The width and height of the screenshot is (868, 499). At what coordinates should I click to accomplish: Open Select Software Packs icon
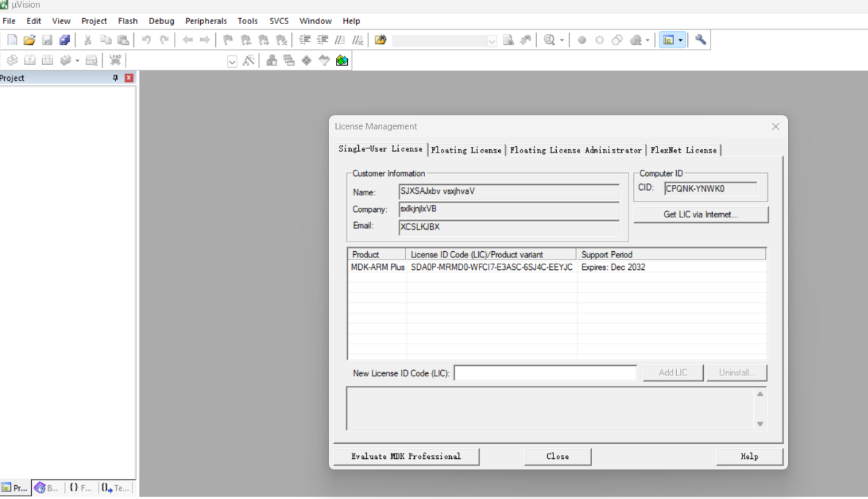pyautogui.click(x=324, y=61)
